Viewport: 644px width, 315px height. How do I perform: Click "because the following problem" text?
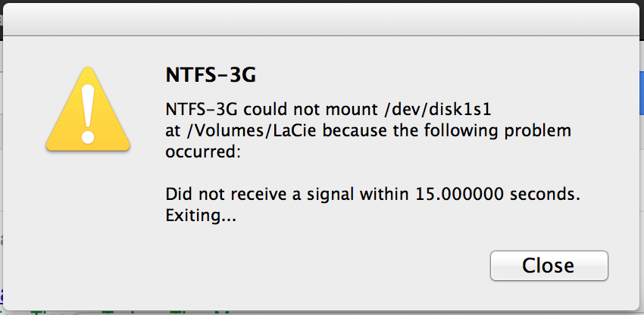pos(448,132)
